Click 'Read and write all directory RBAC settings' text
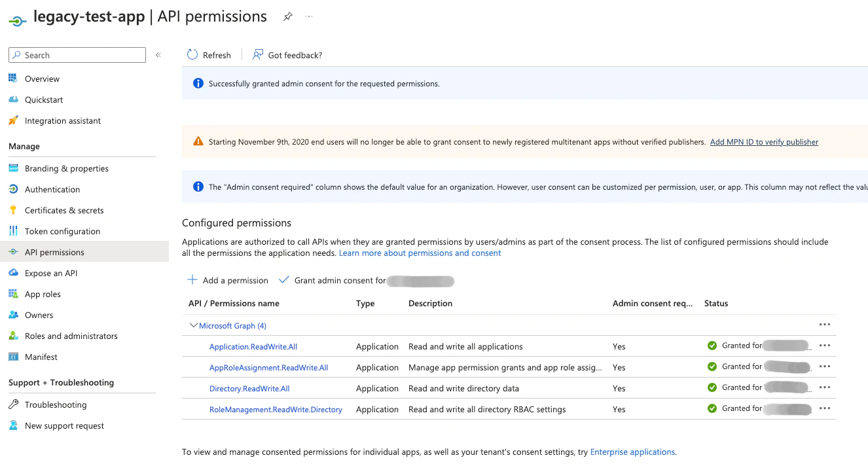Screen dimensions: 868x464 click(487, 410)
